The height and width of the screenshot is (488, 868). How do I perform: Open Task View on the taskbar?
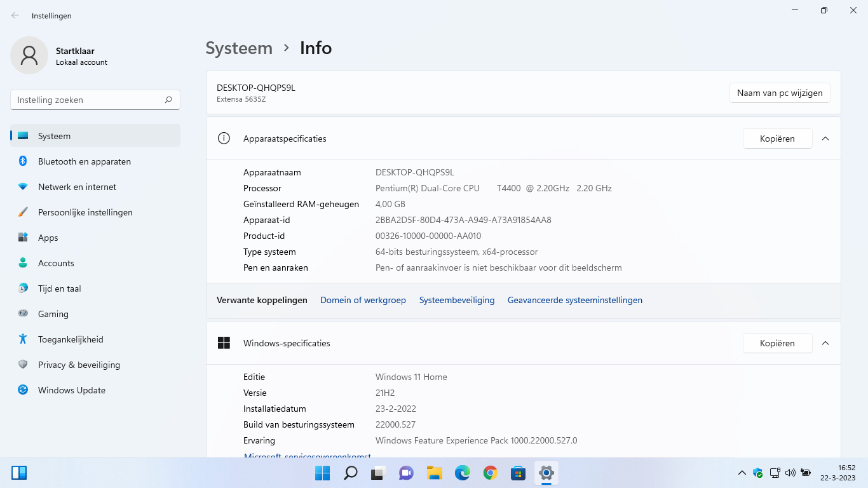coord(379,473)
